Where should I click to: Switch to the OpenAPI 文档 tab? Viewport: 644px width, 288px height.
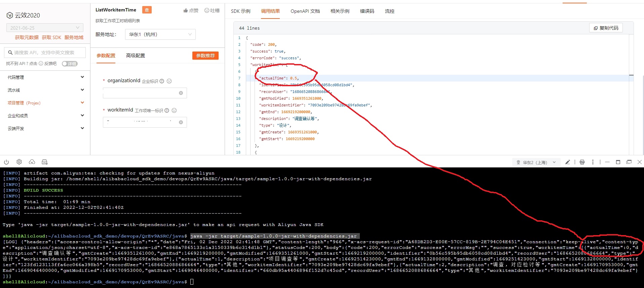305,11
